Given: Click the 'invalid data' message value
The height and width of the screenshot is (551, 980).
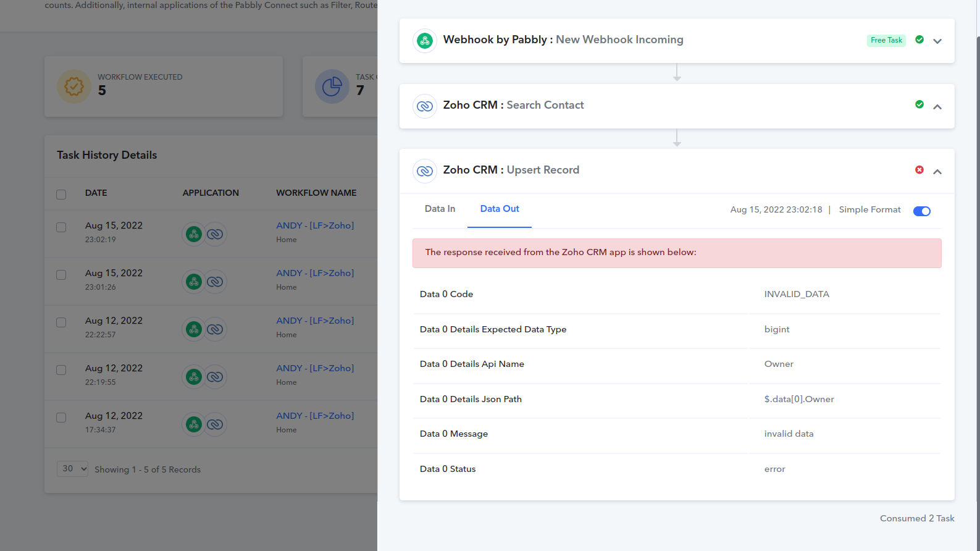Looking at the screenshot, I should [x=789, y=434].
